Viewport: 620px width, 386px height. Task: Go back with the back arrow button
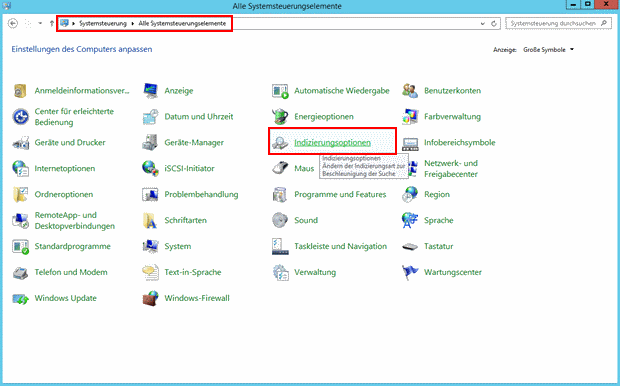[13, 24]
